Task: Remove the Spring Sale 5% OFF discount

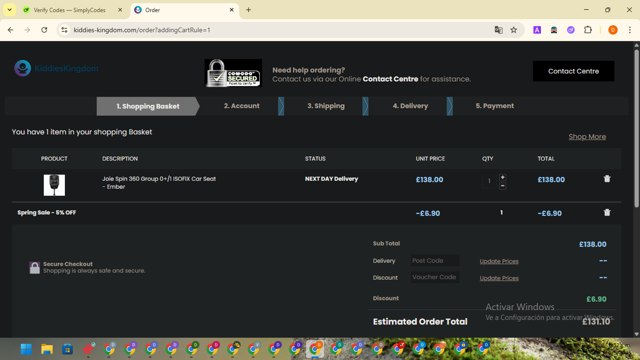Action: click(x=607, y=212)
